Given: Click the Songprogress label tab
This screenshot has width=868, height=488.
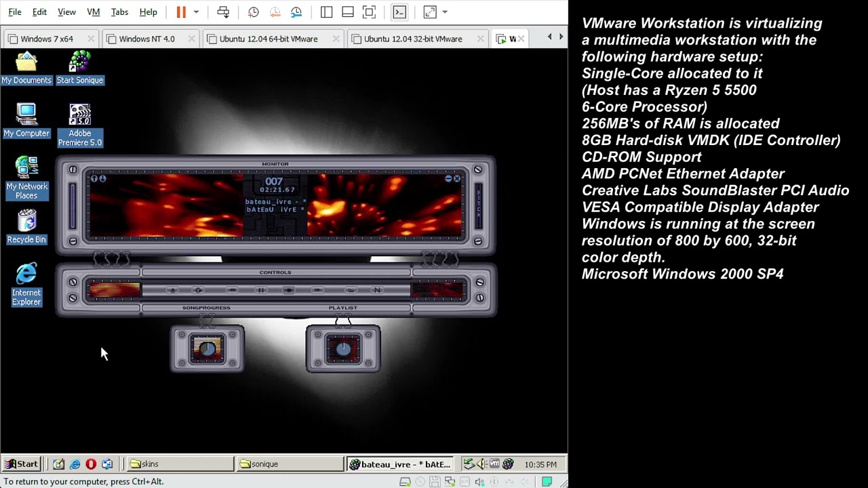Looking at the screenshot, I should click(206, 308).
